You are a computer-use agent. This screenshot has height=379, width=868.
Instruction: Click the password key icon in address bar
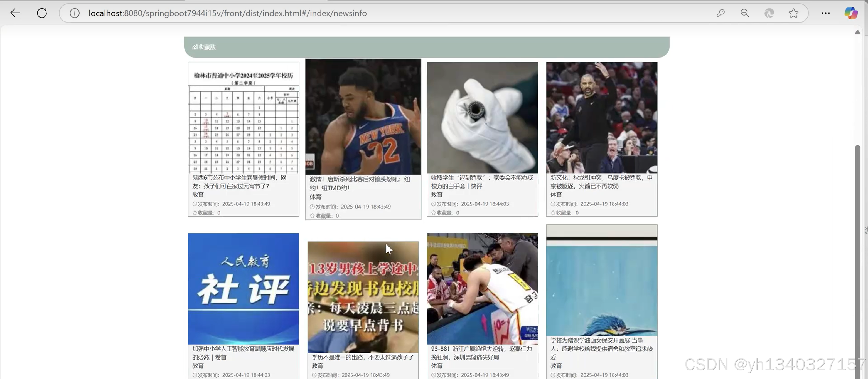point(721,13)
